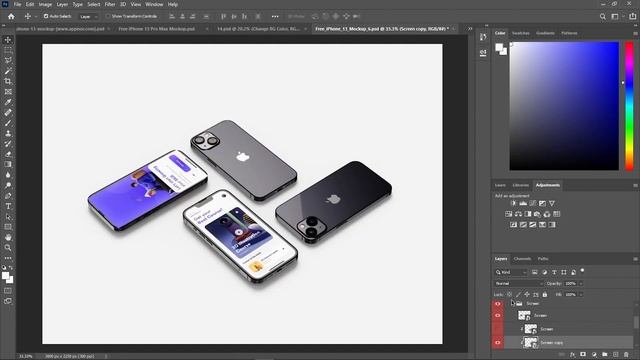The height and width of the screenshot is (360, 640).
Task: Click the vertical hue slider
Action: (x=629, y=106)
